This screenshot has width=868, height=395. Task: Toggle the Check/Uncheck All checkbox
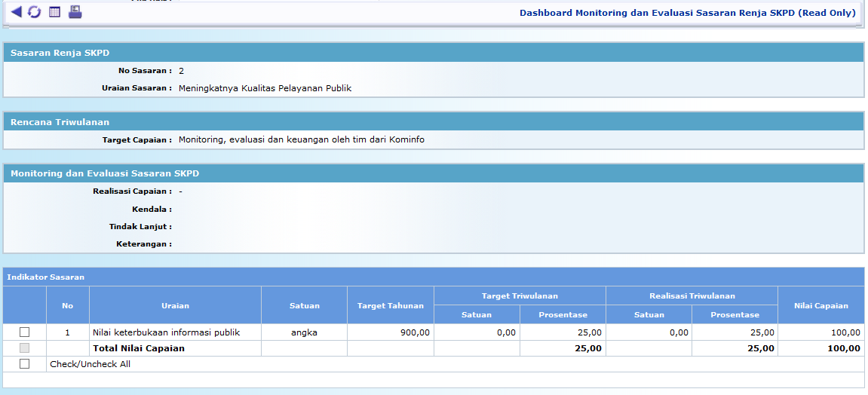25,364
